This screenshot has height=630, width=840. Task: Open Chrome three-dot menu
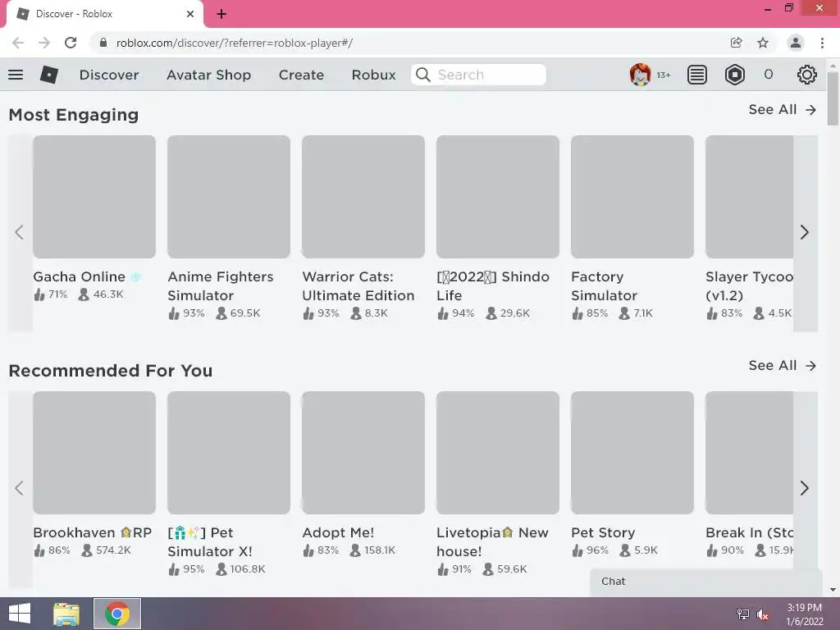(822, 43)
